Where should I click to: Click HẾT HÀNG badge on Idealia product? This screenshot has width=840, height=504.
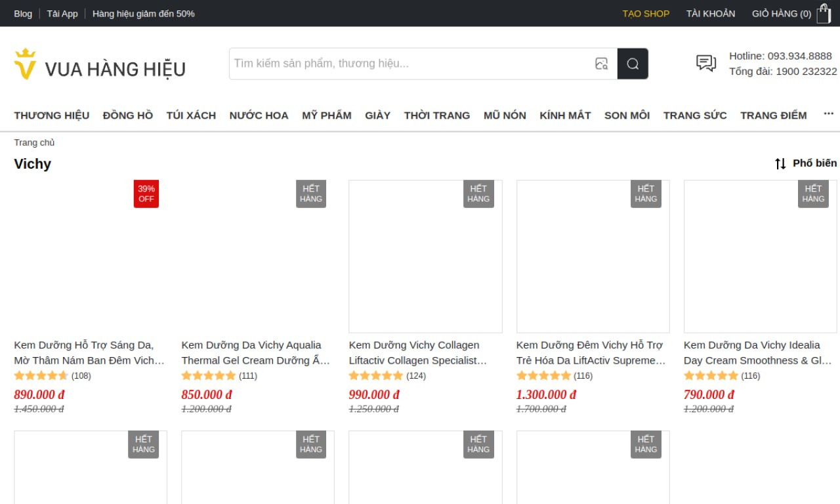tap(813, 194)
